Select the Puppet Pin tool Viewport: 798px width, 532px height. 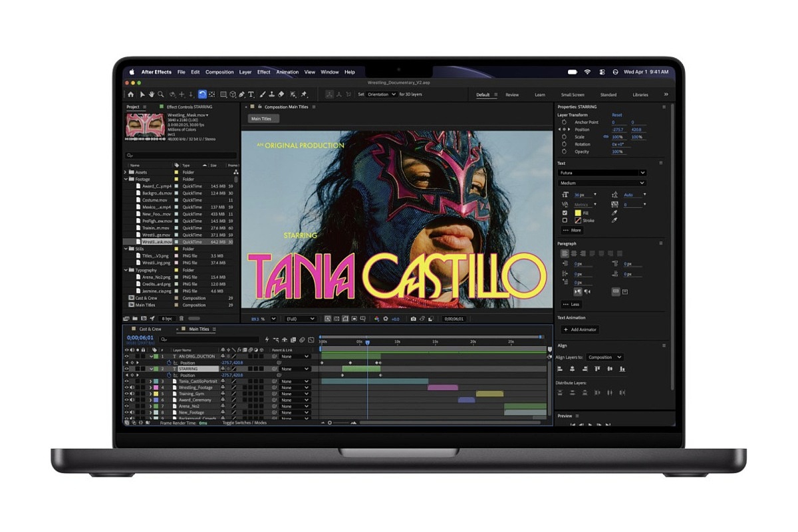point(304,94)
